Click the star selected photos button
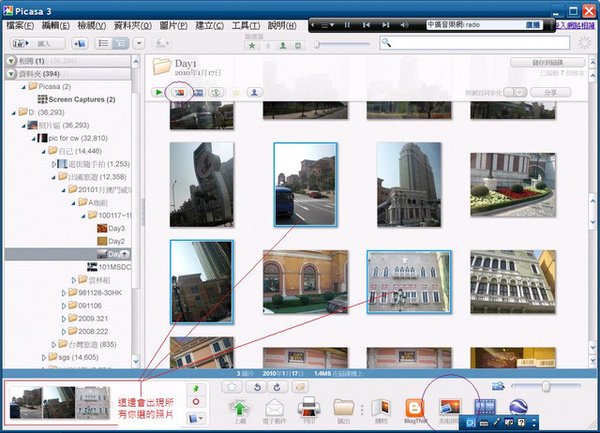This screenshot has height=433, width=600. tap(232, 387)
